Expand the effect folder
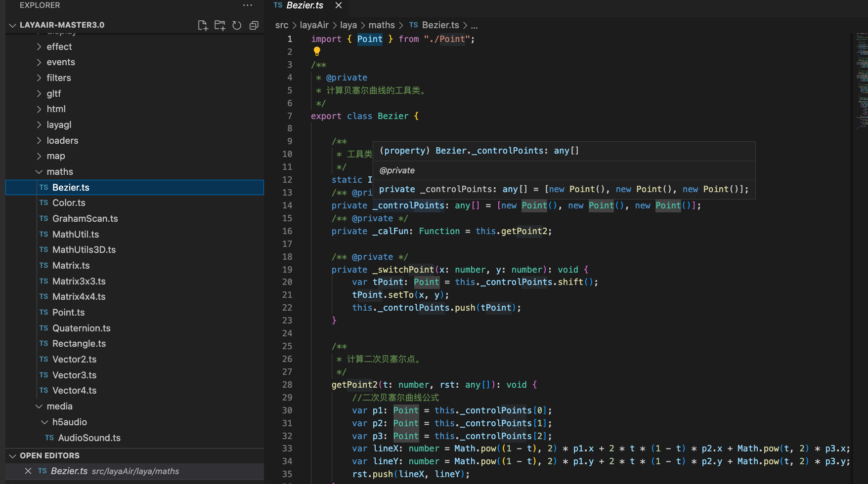This screenshot has width=868, height=484. point(59,46)
